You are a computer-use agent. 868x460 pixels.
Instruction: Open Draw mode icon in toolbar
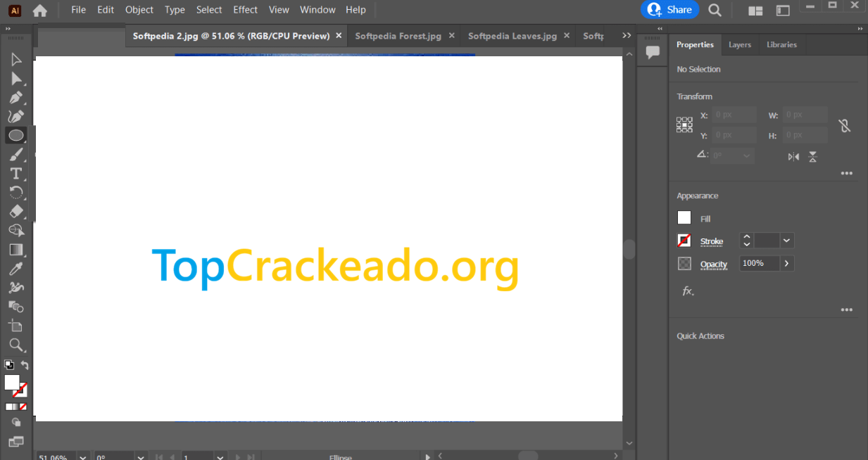(x=16, y=423)
